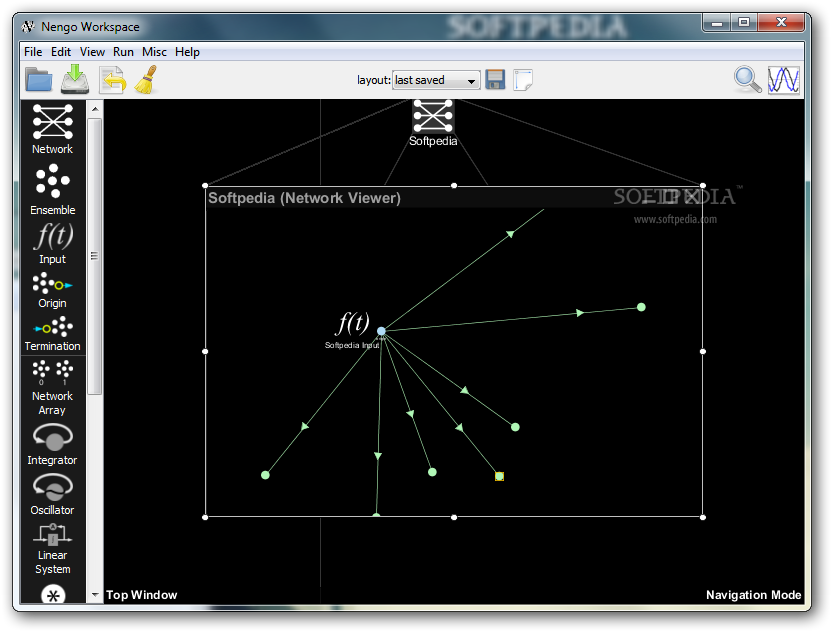The image size is (832, 632).
Task: Open the waveform plotter icon
Action: point(784,80)
